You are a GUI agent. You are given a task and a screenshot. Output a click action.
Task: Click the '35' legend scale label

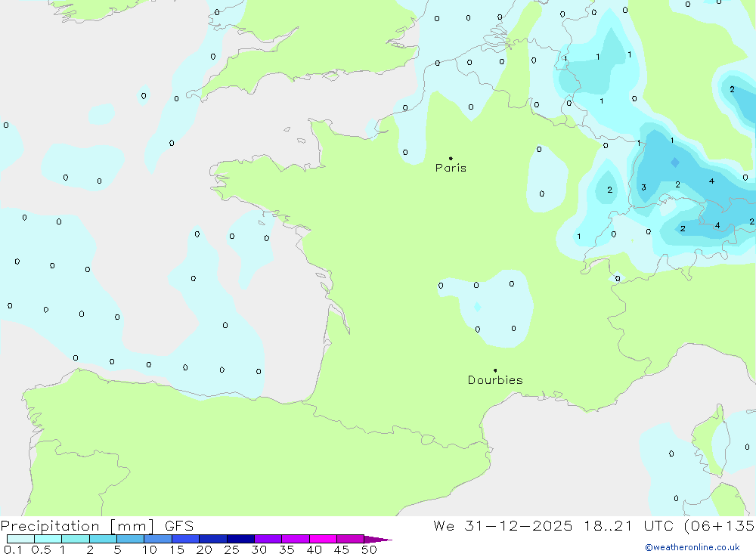tap(287, 549)
